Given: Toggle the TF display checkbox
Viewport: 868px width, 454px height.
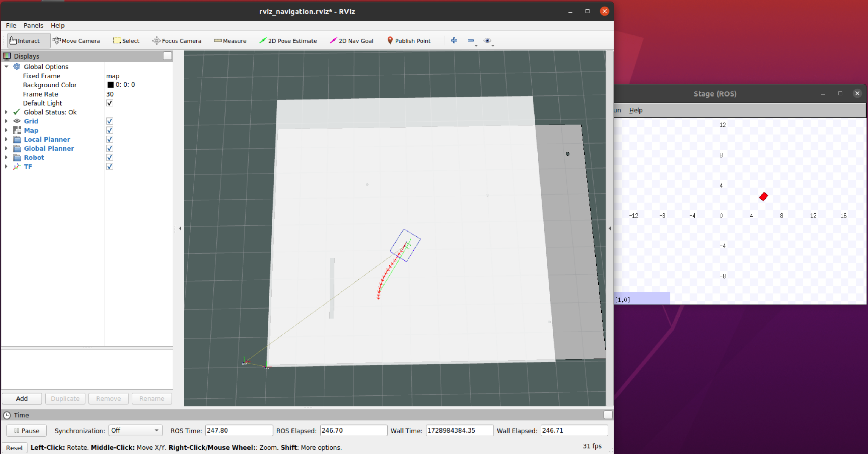Looking at the screenshot, I should click(x=110, y=167).
